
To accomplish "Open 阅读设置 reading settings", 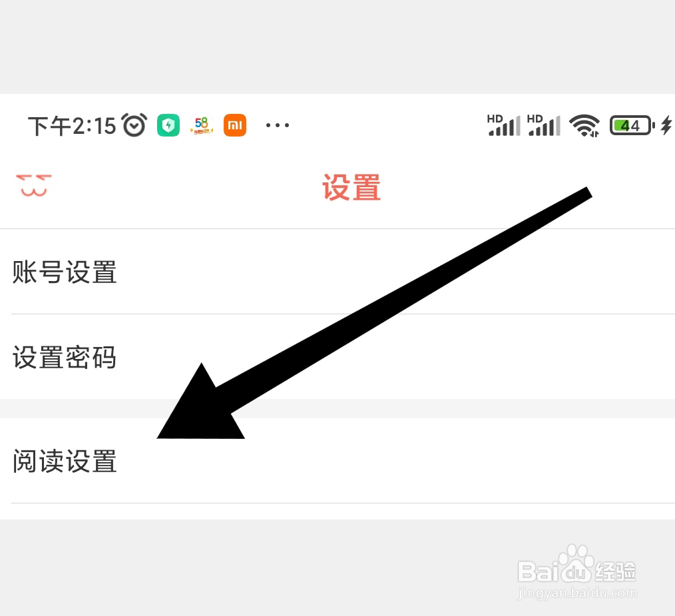I will pos(337,460).
